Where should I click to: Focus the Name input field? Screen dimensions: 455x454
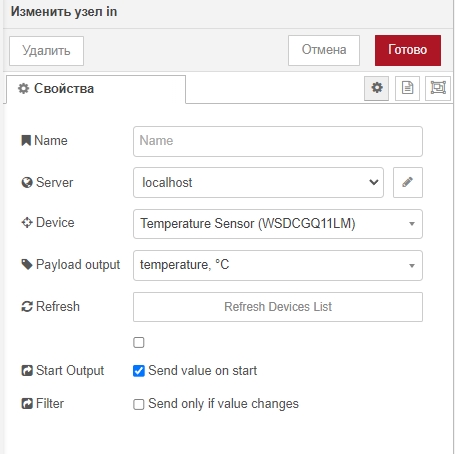pos(278,141)
